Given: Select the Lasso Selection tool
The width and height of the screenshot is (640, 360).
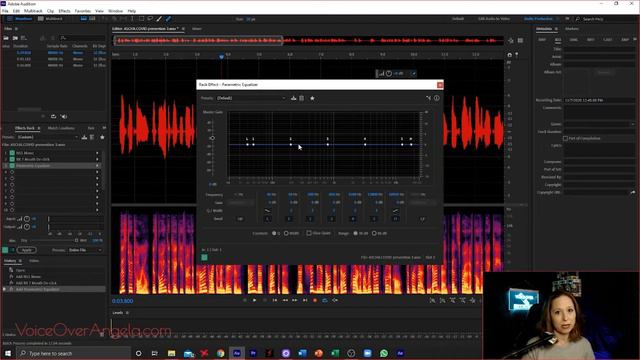Looking at the screenshot, I should click(x=150, y=19).
